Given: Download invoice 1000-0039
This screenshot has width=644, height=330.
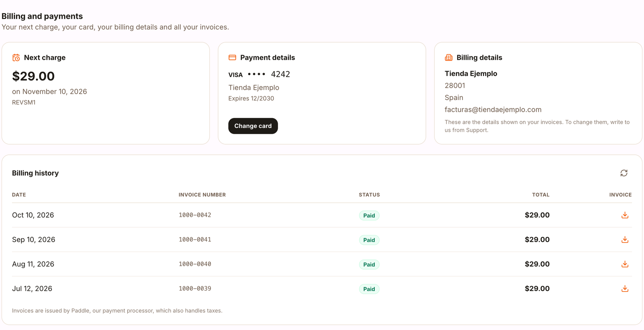Looking at the screenshot, I should pyautogui.click(x=625, y=289).
